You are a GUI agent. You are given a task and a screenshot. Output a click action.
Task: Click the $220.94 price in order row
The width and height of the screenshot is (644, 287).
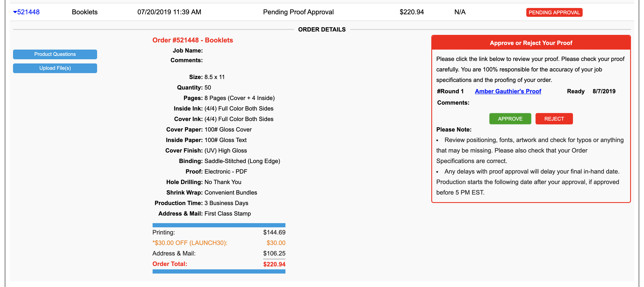click(x=412, y=12)
